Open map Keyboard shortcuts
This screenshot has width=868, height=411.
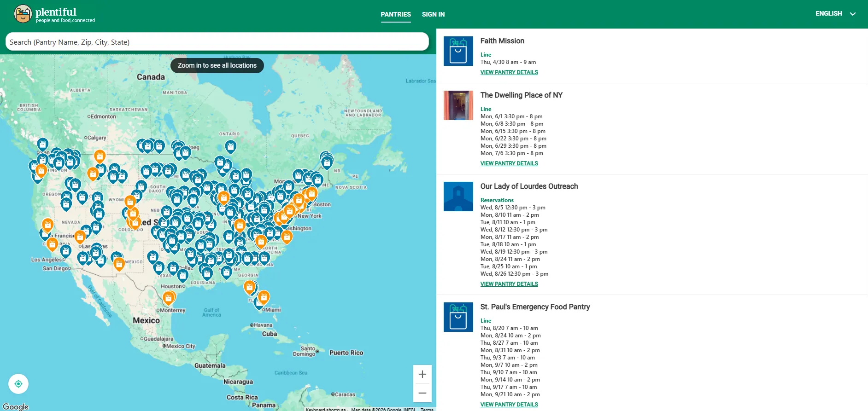pos(326,409)
